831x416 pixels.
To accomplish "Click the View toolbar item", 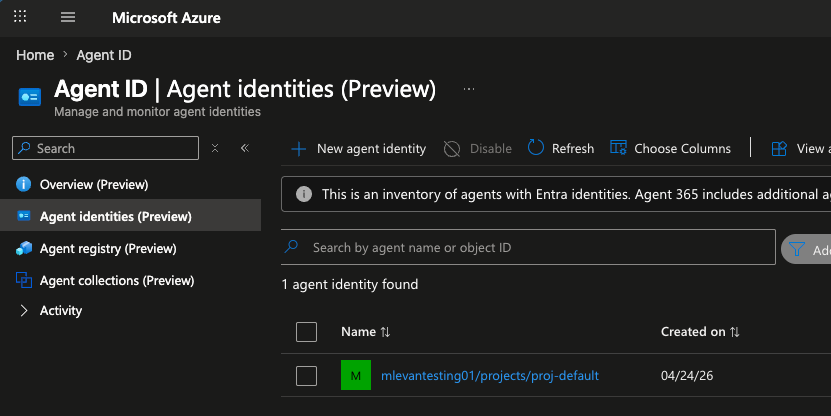I will 801,149.
